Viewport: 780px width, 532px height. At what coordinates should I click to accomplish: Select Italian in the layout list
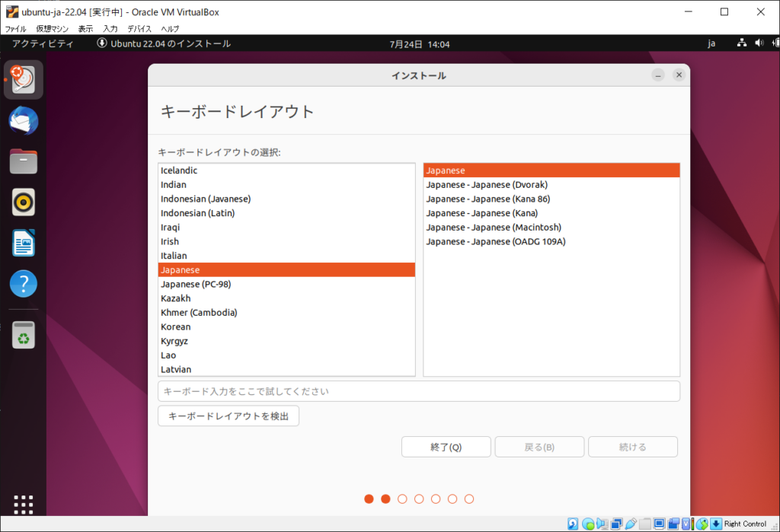pyautogui.click(x=286, y=256)
